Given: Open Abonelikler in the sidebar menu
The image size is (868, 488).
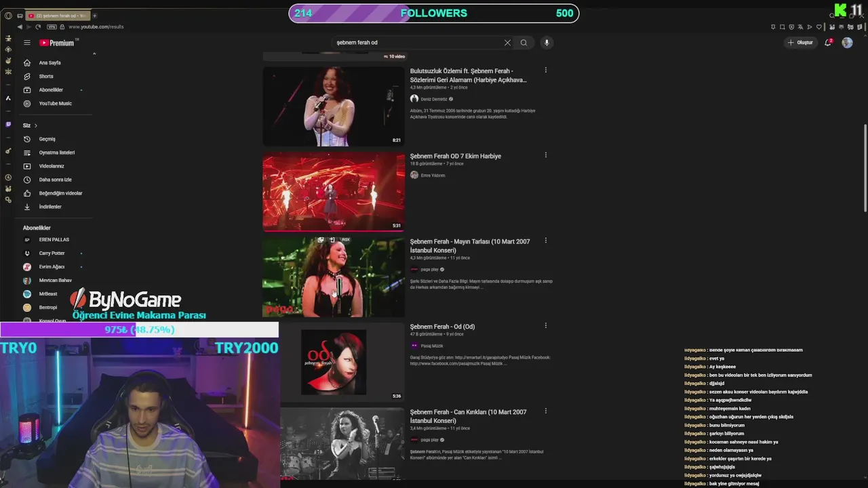Looking at the screenshot, I should (x=51, y=90).
